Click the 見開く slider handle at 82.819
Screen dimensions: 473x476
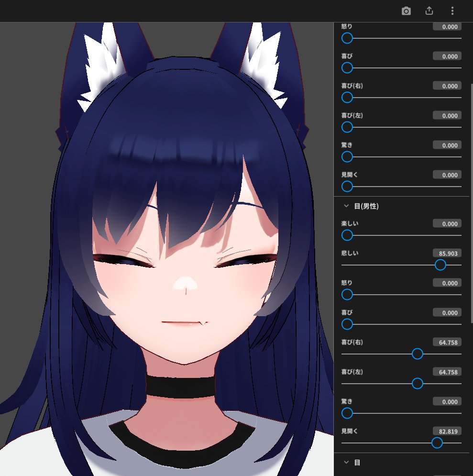(437, 443)
